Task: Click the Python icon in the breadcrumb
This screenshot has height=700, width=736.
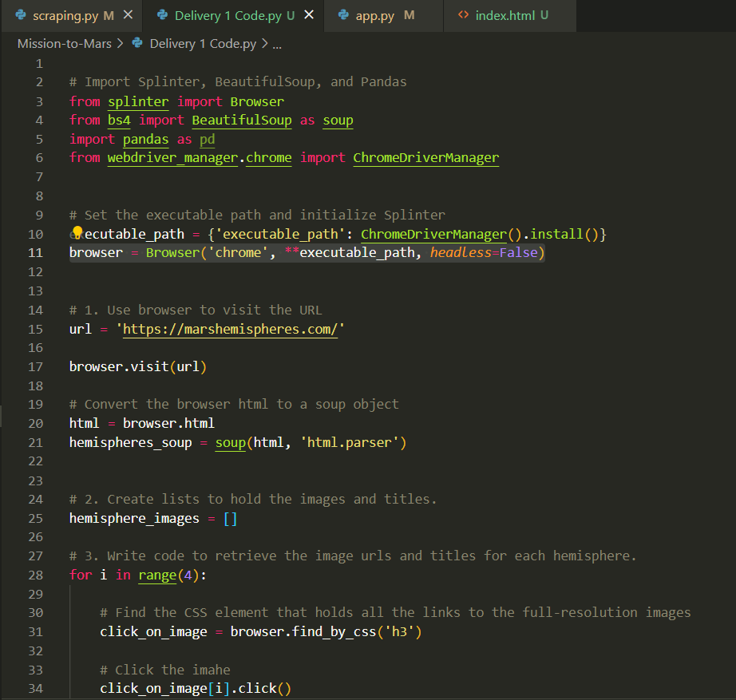Action: click(x=137, y=43)
